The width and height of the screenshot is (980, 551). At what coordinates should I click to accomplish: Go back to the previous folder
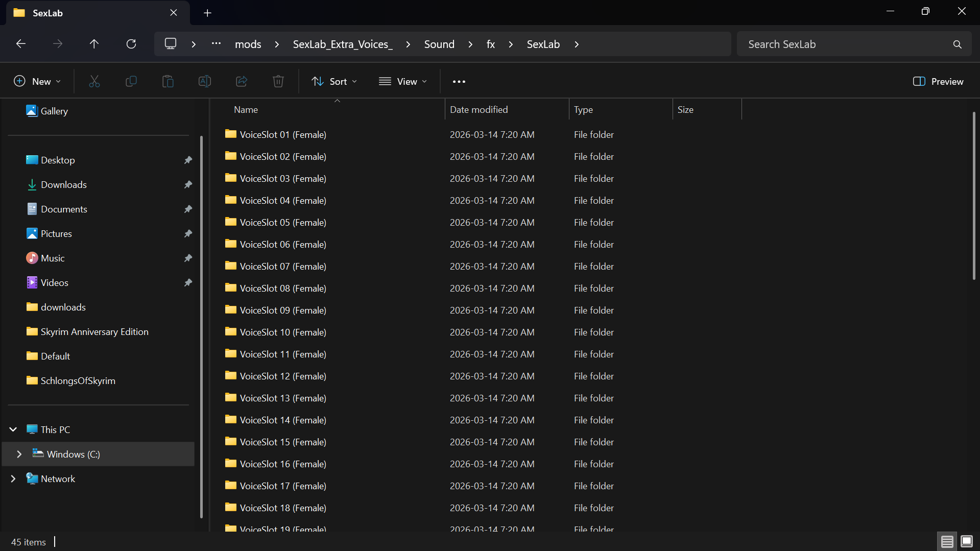tap(21, 44)
